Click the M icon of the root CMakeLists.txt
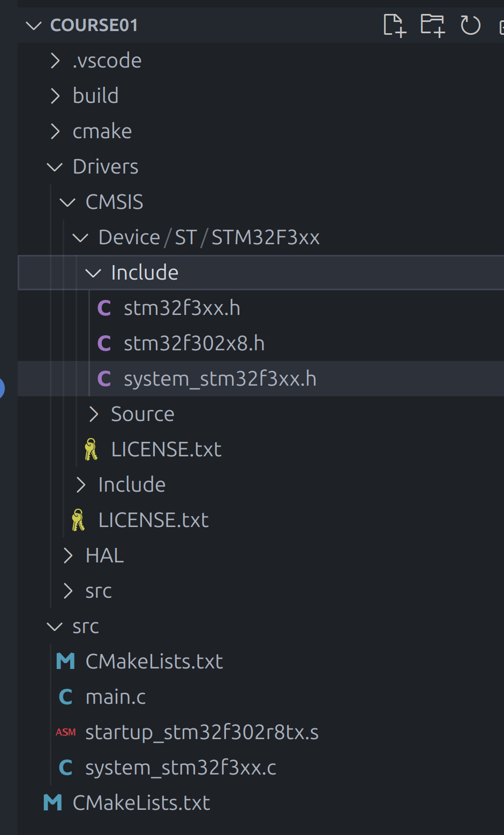The height and width of the screenshot is (835, 504). 53,803
